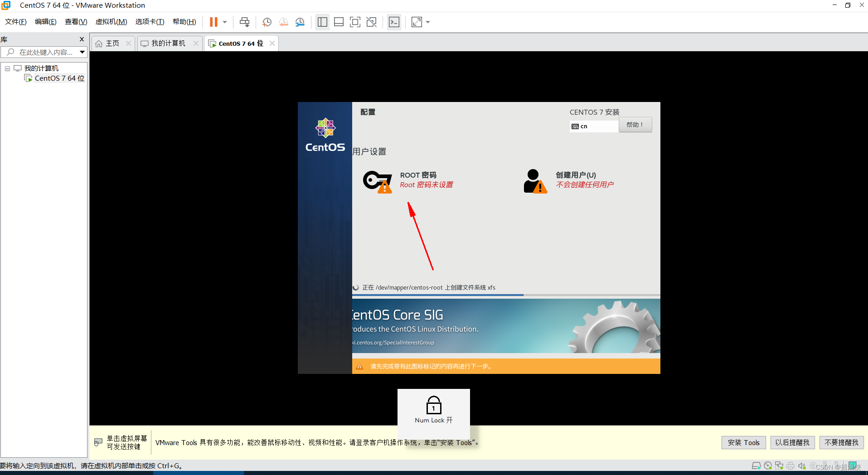Click the cn keyboard layout indicator

594,126
